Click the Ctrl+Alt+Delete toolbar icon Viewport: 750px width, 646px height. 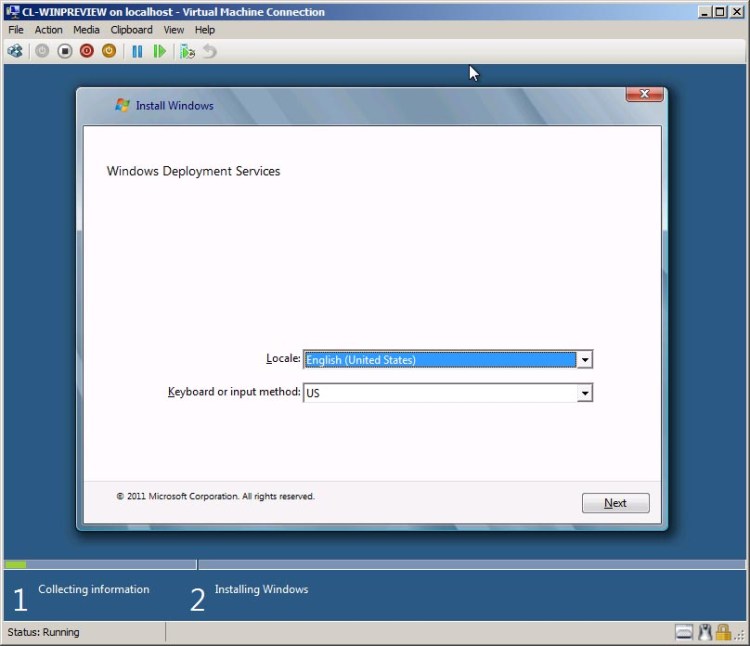(15, 51)
